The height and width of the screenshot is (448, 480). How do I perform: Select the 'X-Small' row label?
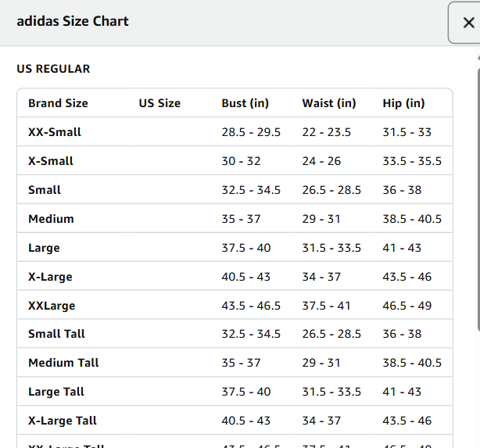51,161
